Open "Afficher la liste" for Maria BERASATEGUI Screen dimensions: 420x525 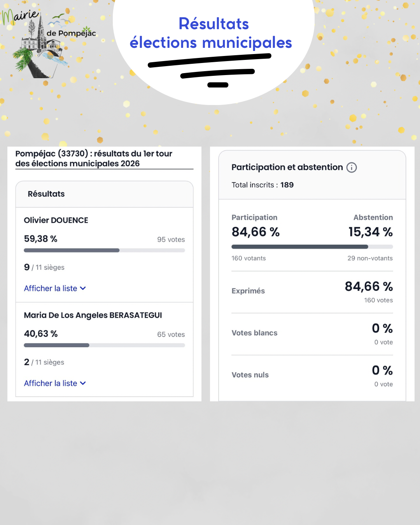(x=51, y=383)
